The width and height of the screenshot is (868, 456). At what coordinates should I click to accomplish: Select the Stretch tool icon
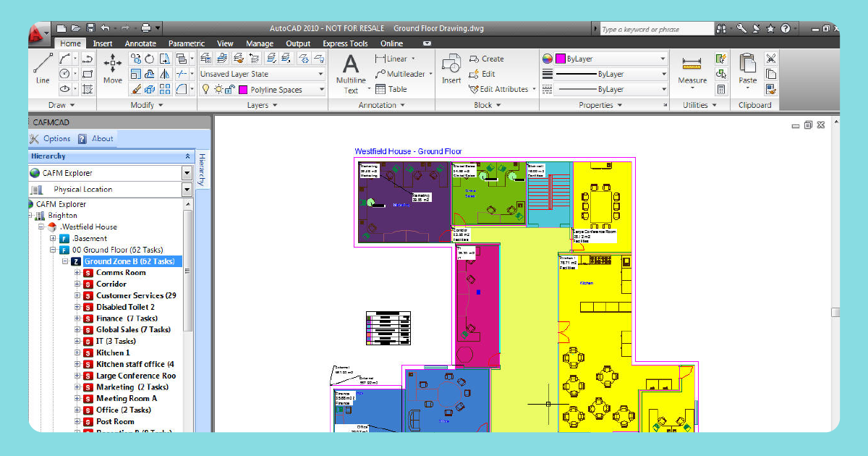pyautogui.click(x=165, y=59)
